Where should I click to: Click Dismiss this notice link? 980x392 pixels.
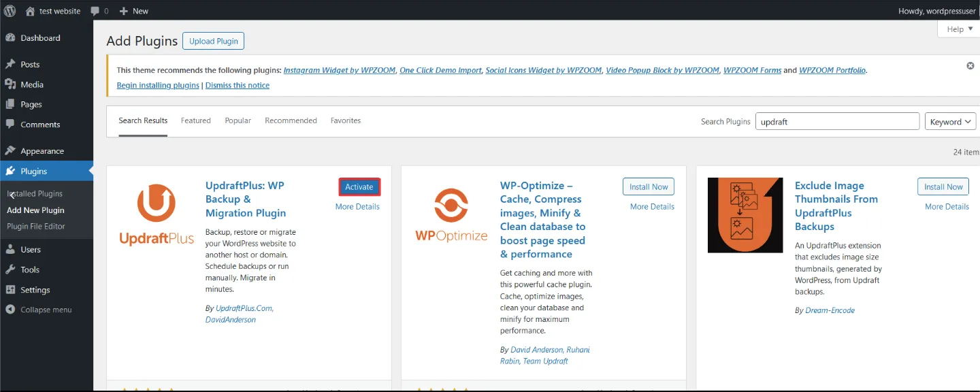tap(238, 86)
